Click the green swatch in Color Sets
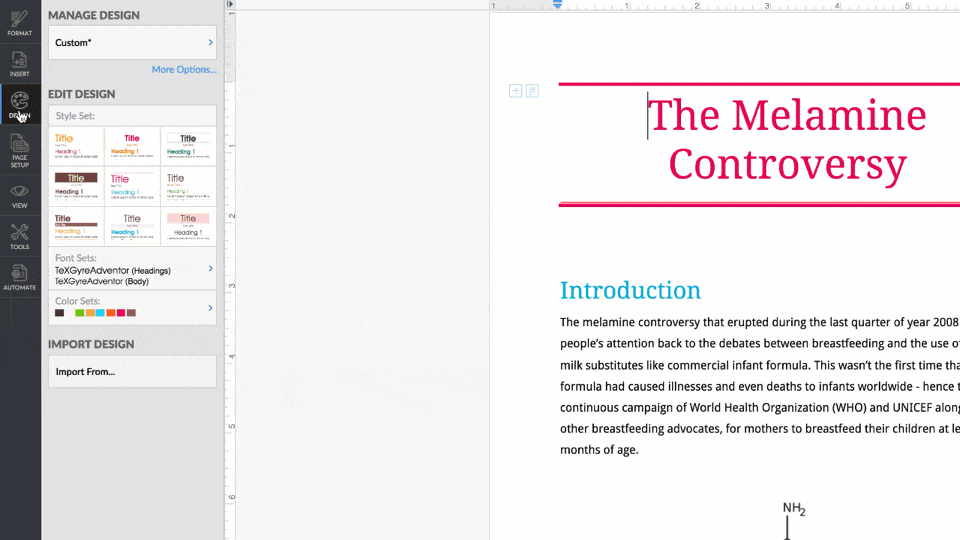Screen dimensions: 960x540 [x=80, y=313]
